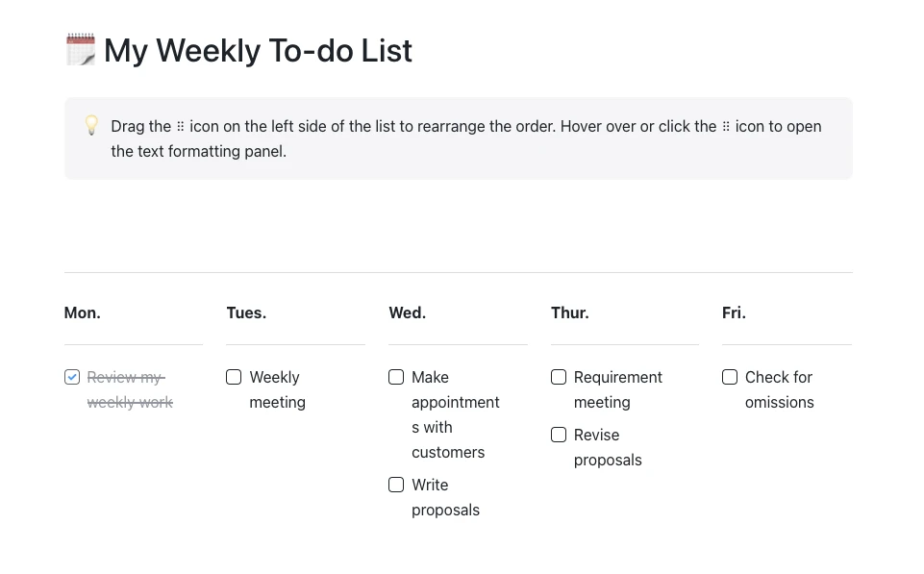Select the Tues. column heading
The height and width of the screenshot is (574, 924).
click(x=246, y=312)
